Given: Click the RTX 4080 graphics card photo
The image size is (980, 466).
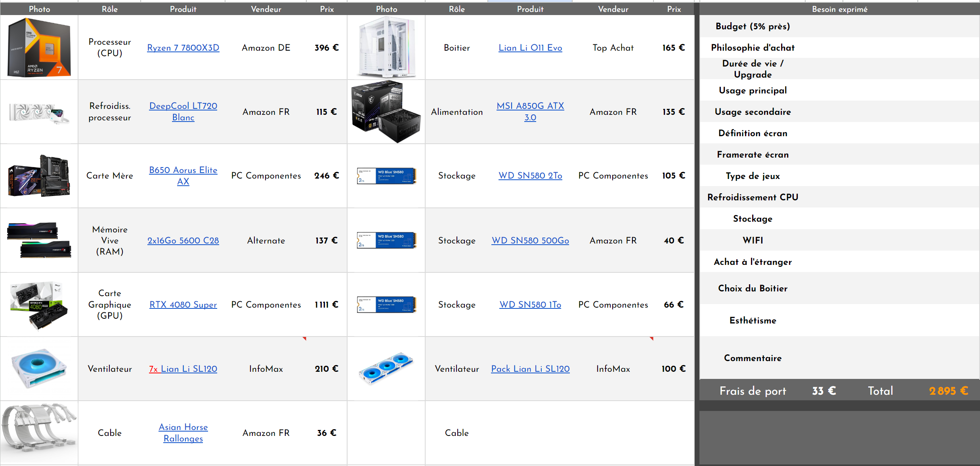Looking at the screenshot, I should coord(39,304).
